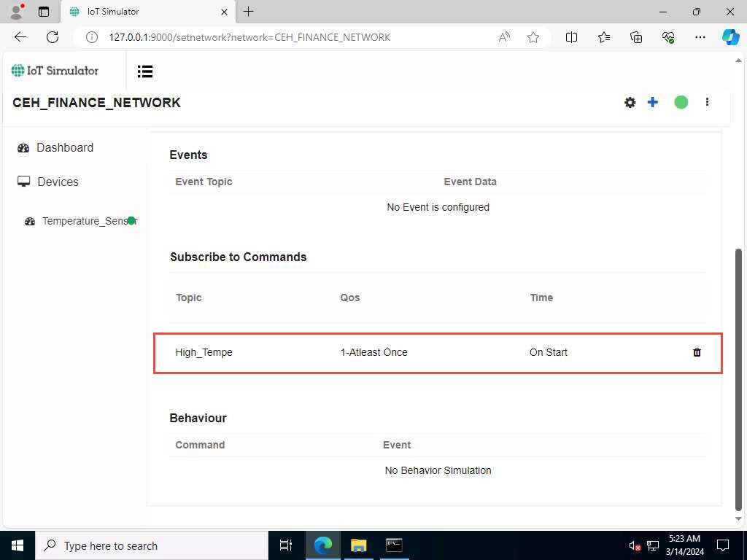Click the muted volume tray icon
Screen dimensions: 747x560
pos(635,545)
